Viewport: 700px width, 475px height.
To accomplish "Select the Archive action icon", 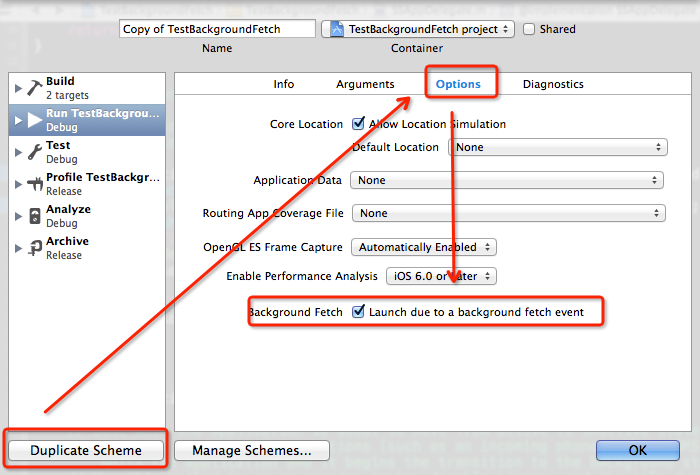I will coord(35,248).
